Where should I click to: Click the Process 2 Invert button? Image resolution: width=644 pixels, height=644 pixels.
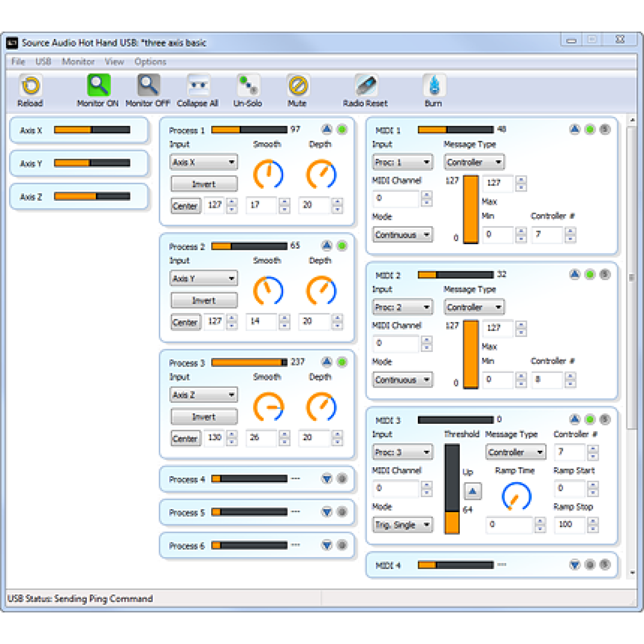204,300
